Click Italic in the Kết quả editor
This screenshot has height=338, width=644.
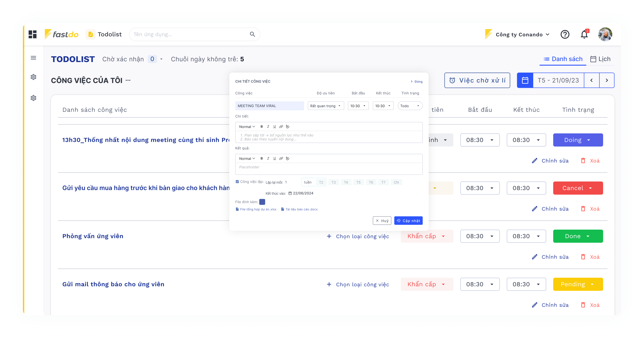(268, 159)
